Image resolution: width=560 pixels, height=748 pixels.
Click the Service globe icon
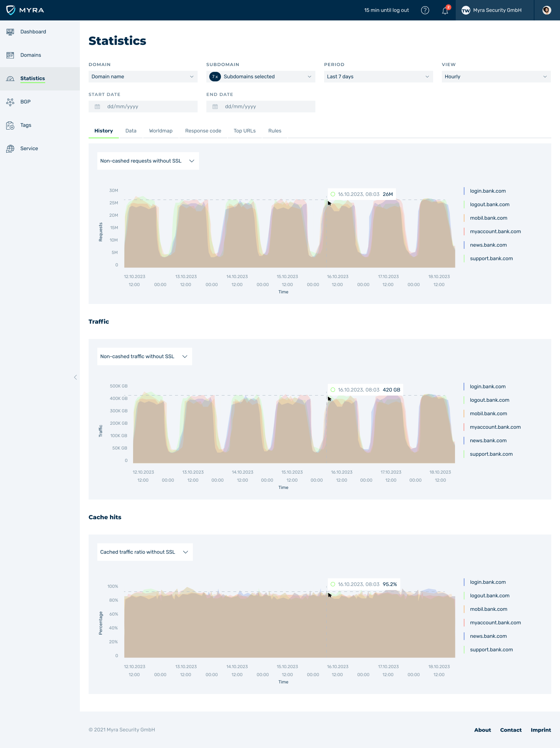pos(10,149)
